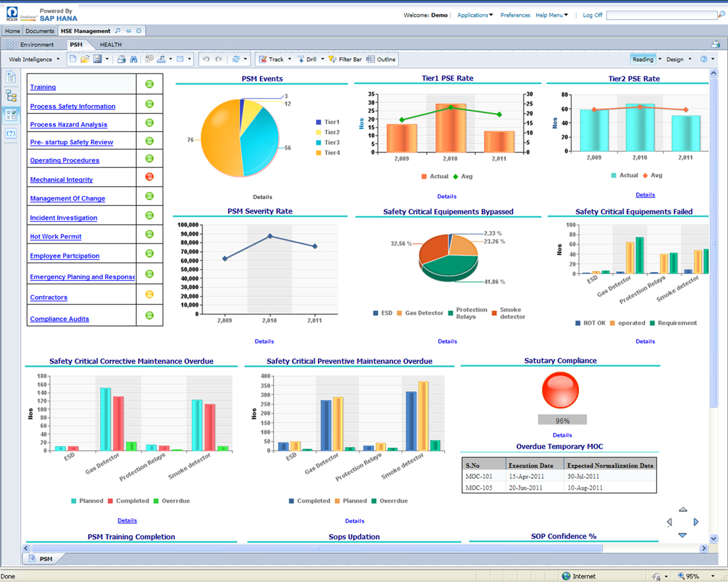Expand the Track dropdown arrow
The height and width of the screenshot is (582, 728).
289,59
